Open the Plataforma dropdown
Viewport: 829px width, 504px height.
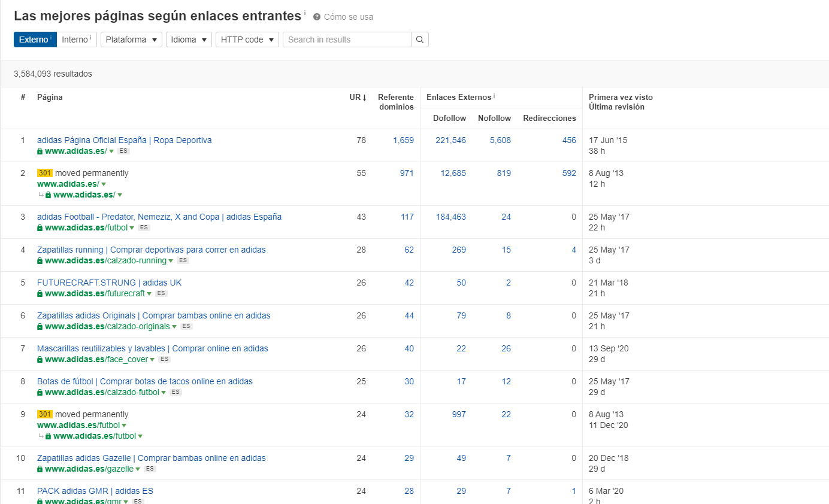(x=131, y=40)
